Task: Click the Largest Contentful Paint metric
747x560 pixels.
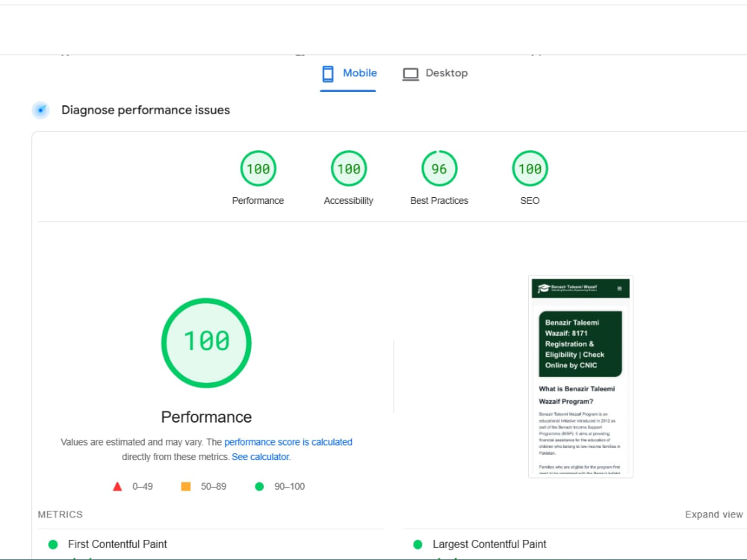Action: [489, 544]
